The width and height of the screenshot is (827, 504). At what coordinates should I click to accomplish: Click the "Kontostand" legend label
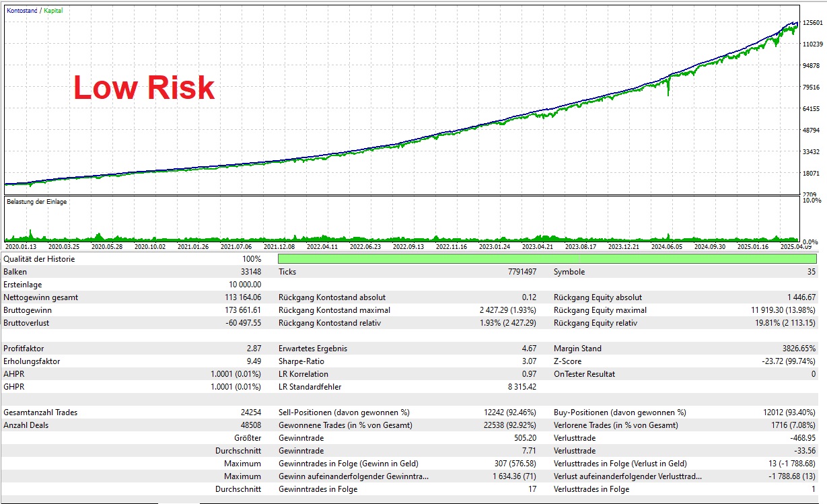pyautogui.click(x=20, y=11)
